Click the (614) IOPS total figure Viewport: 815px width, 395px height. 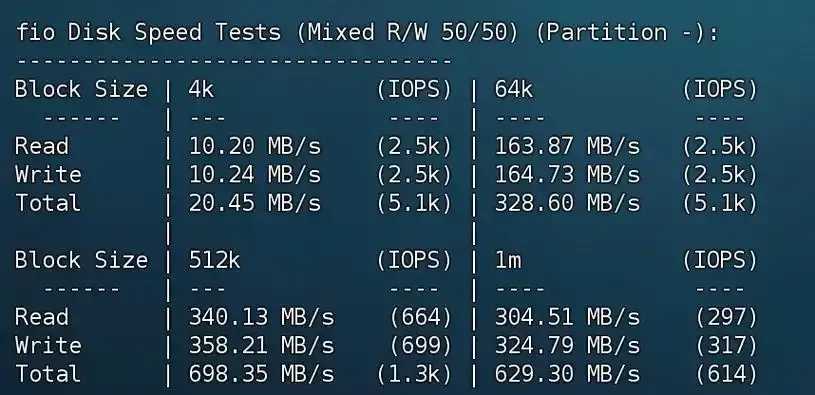click(727, 374)
